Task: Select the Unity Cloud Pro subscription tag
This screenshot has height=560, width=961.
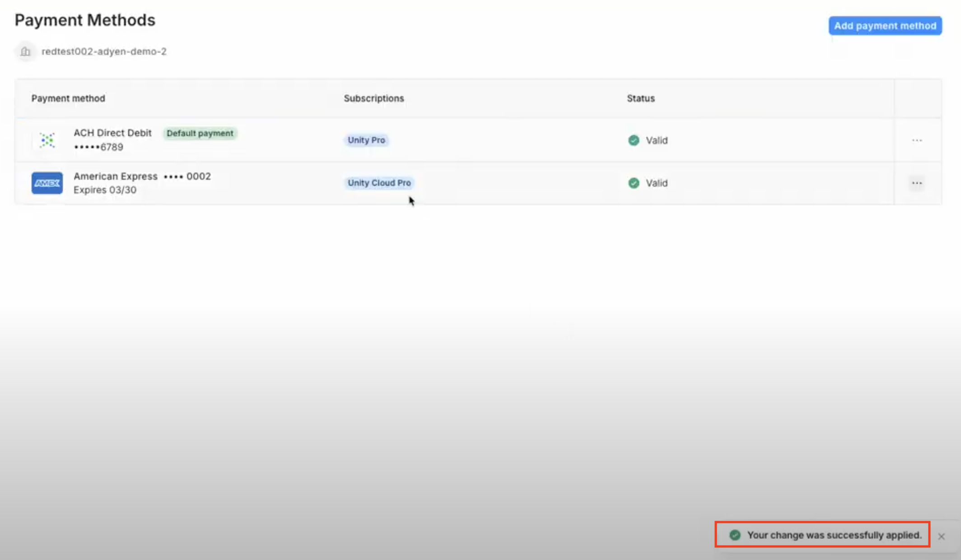Action: [379, 183]
